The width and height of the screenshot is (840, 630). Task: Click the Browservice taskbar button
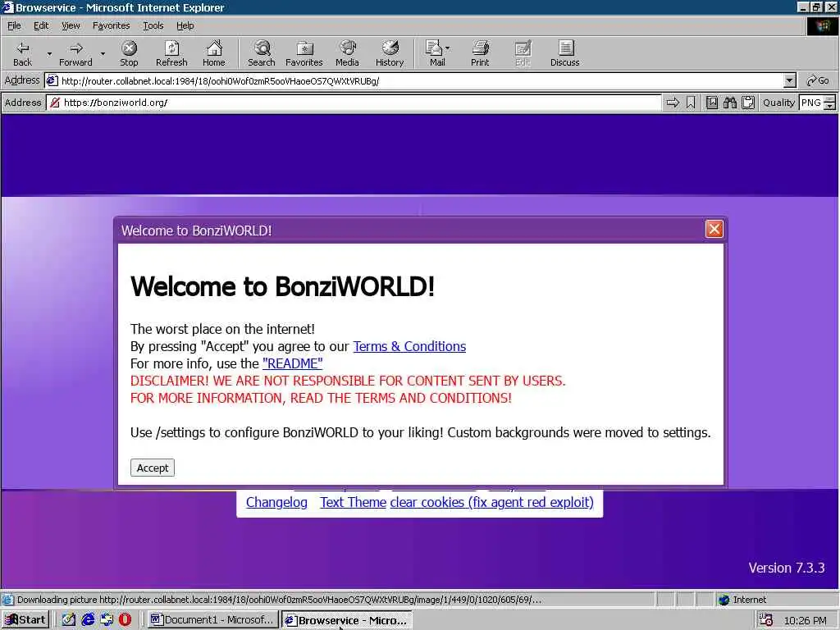[347, 620]
